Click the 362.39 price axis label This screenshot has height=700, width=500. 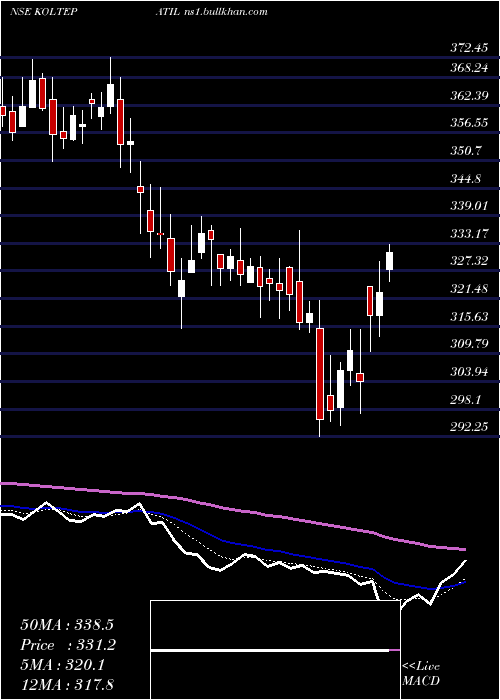469,95
